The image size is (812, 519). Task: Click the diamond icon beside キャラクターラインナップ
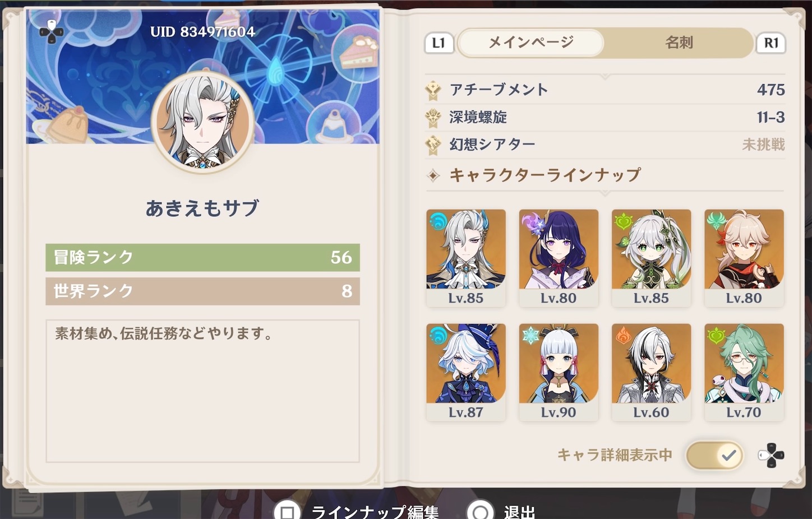(x=433, y=175)
